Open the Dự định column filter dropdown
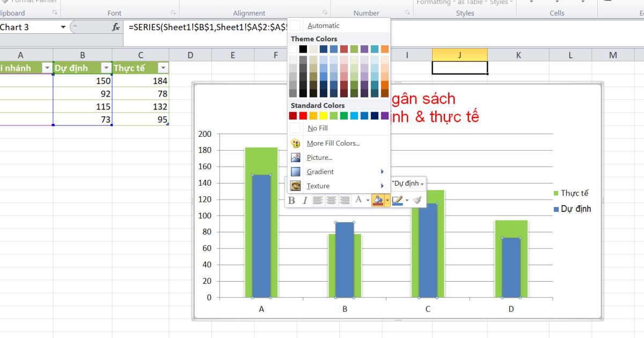The image size is (644, 338). click(x=106, y=68)
